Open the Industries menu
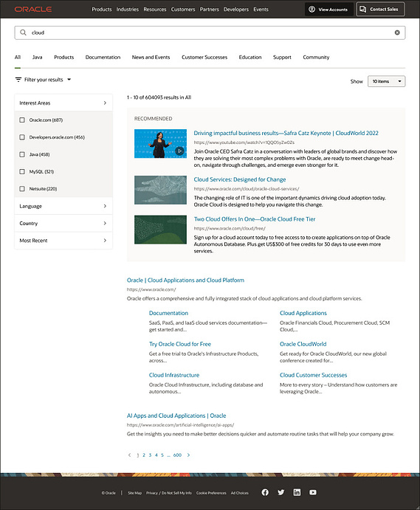420x510 pixels. pos(128,10)
